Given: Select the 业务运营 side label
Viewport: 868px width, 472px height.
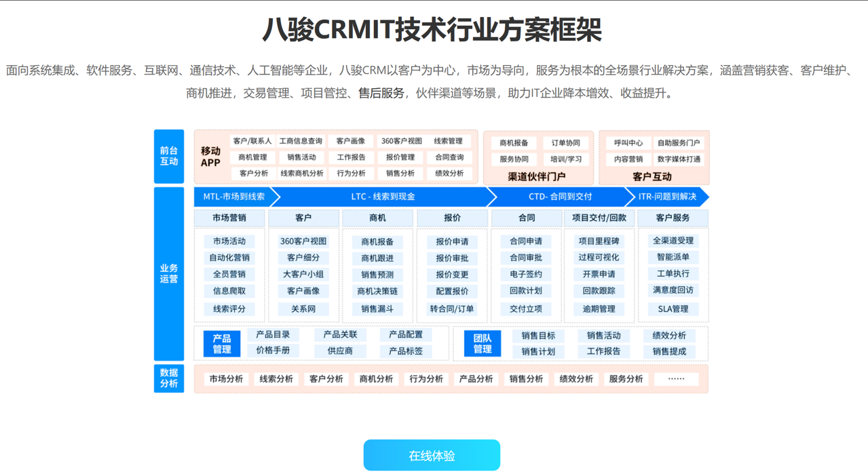Looking at the screenshot, I should point(169,273).
